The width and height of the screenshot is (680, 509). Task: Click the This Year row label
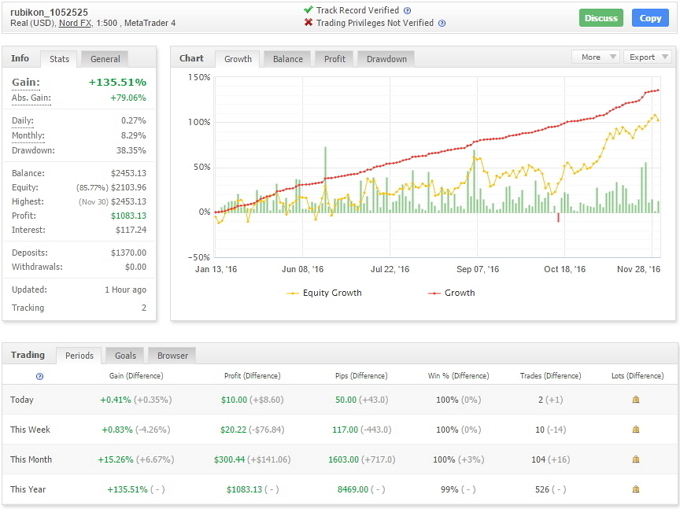coord(28,489)
